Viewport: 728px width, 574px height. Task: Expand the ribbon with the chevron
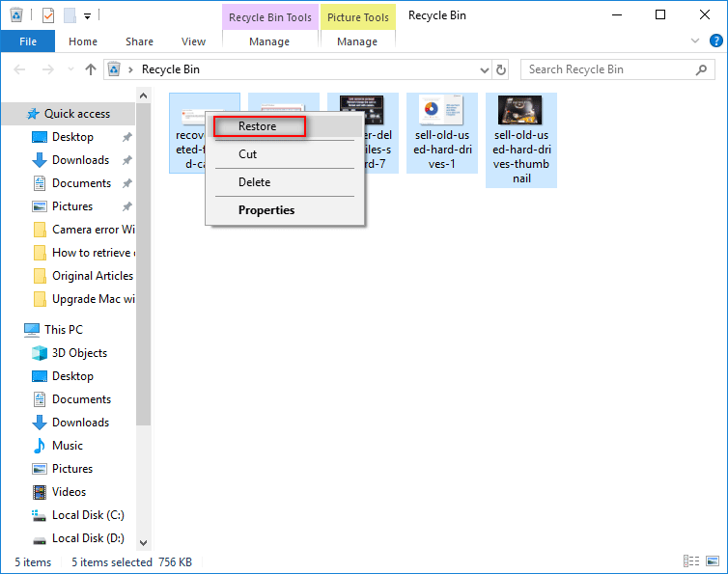point(695,41)
